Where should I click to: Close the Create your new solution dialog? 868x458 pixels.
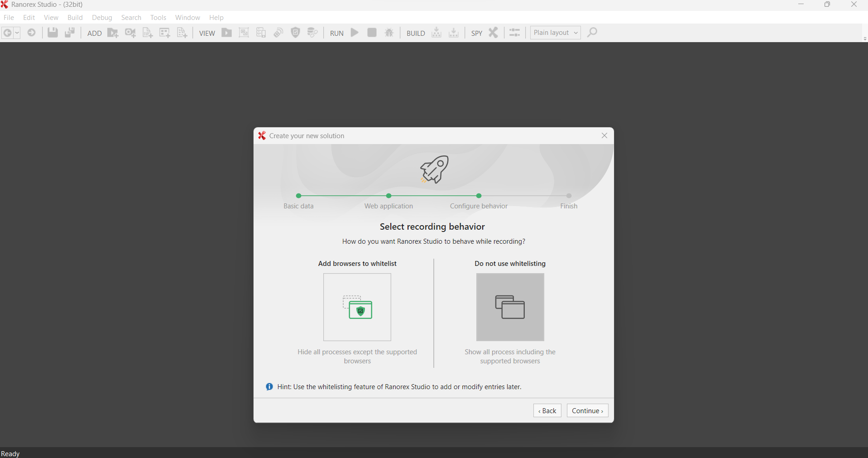(x=604, y=135)
